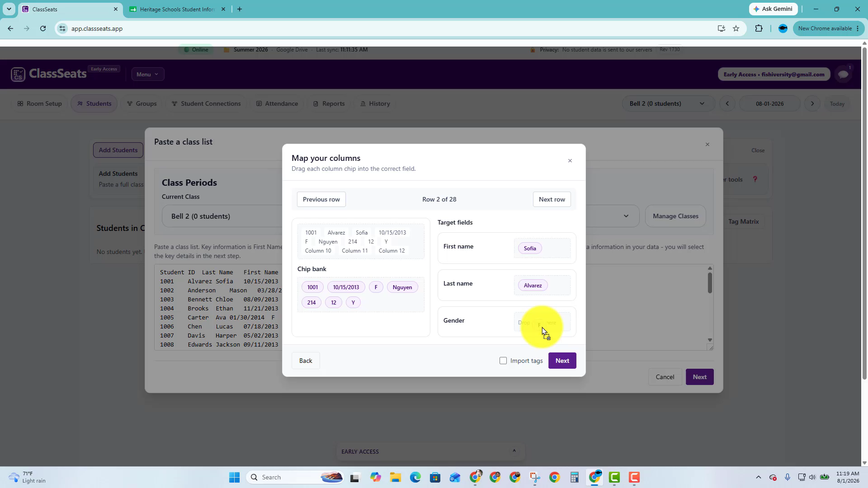Click the red question mark help icon
The image size is (868, 488).
coord(755,179)
